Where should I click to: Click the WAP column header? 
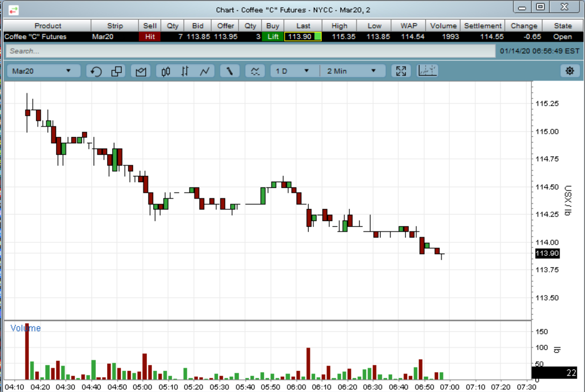click(409, 26)
